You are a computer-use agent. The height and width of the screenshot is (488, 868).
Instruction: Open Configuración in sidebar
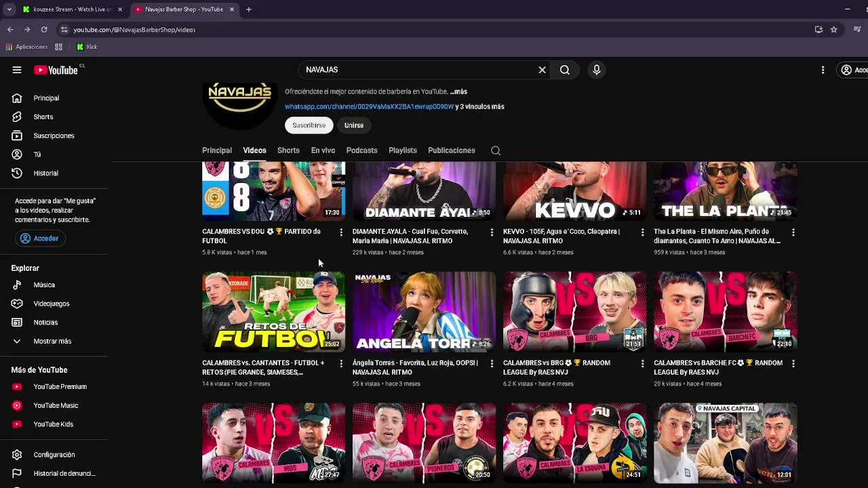(x=54, y=455)
